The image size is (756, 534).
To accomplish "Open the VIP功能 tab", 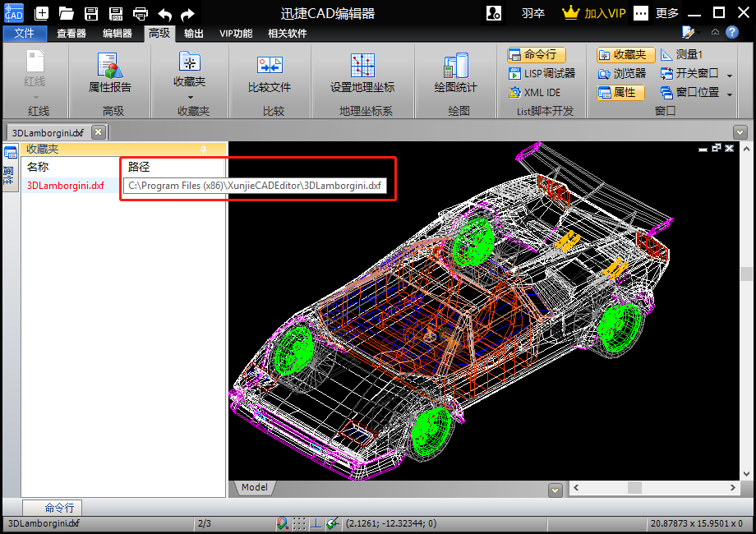I will [236, 33].
